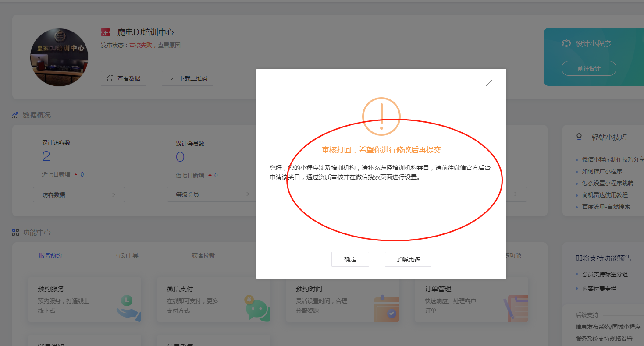Viewport: 644px width, 346px height.
Task: Click the dialog message about 培训机构类目
Action: [380, 173]
